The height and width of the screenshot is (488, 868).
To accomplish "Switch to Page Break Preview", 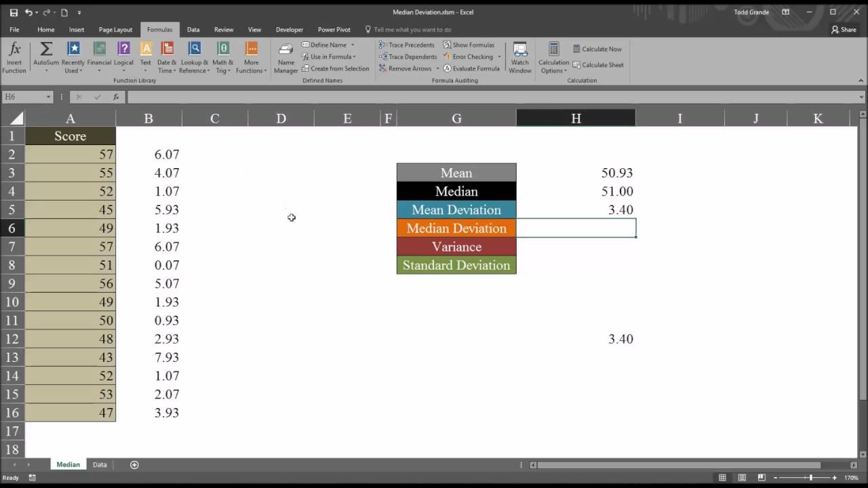I will coord(762,478).
